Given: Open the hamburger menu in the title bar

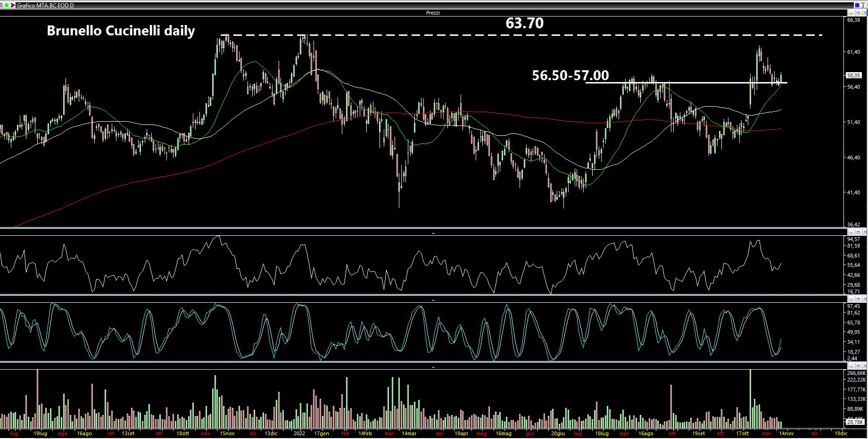Looking at the screenshot, I should 1,5.
